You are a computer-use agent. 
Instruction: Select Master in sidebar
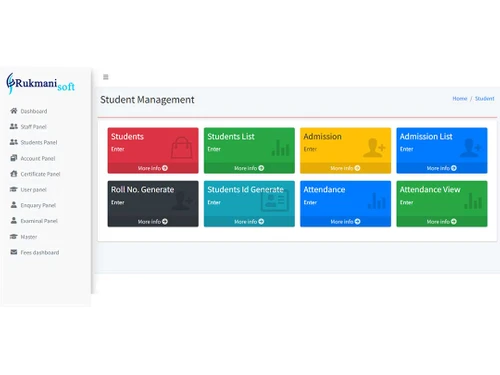click(x=29, y=237)
